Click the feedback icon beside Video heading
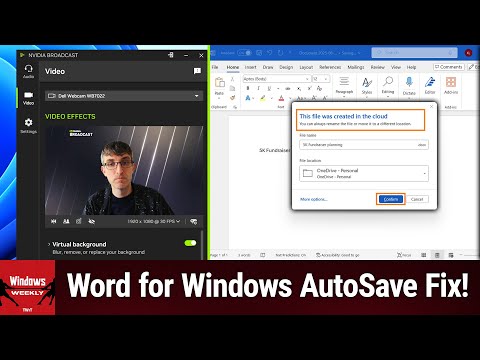480x360 pixels. pos(197,71)
